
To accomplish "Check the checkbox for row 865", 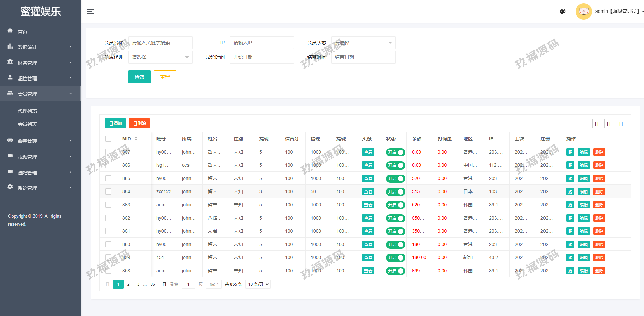I will pyautogui.click(x=108, y=178).
